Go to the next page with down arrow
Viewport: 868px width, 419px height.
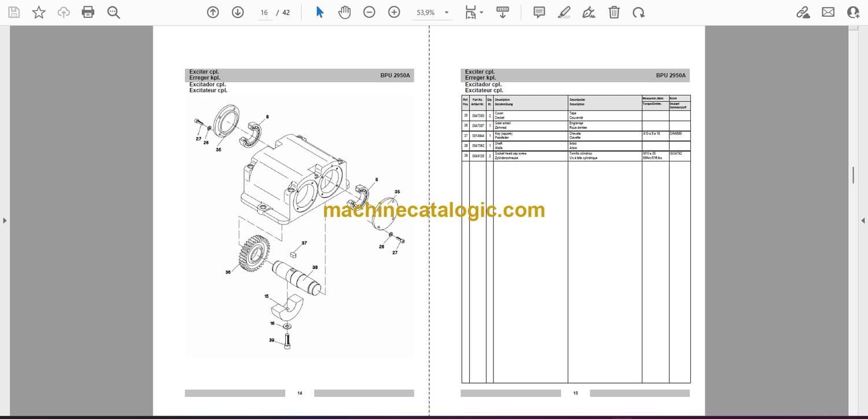tap(238, 12)
